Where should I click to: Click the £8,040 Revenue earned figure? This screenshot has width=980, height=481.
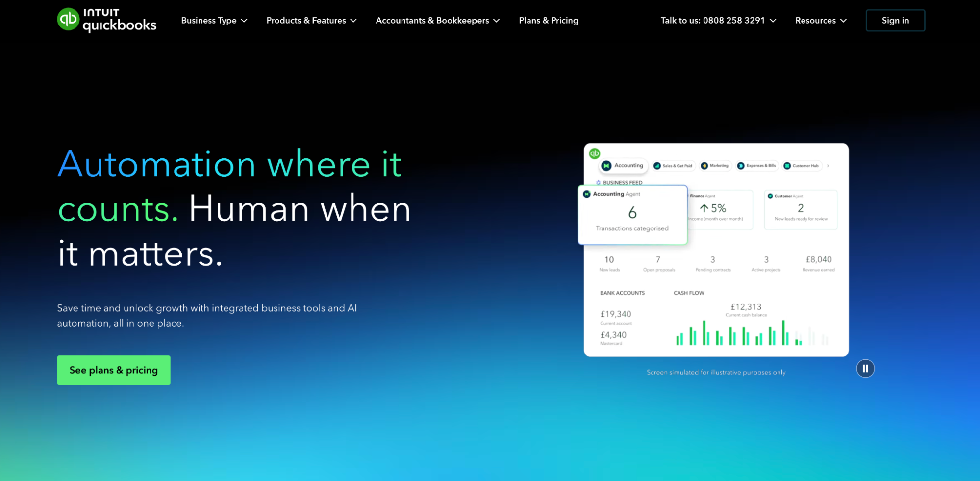coord(819,263)
